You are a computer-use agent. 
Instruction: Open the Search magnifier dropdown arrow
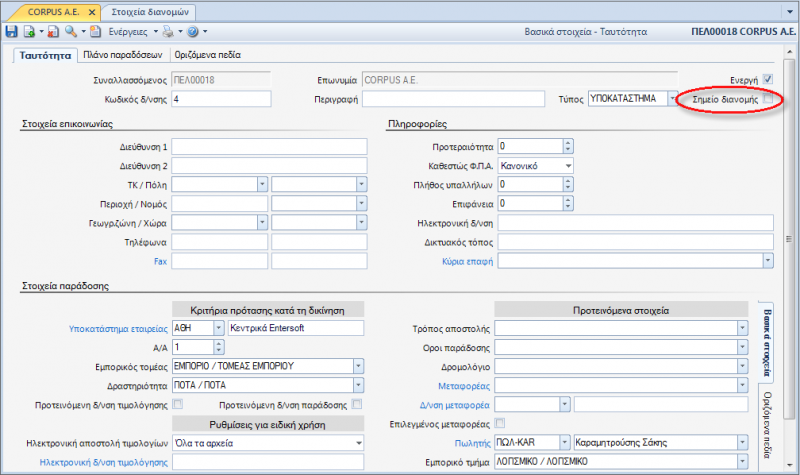(x=83, y=32)
